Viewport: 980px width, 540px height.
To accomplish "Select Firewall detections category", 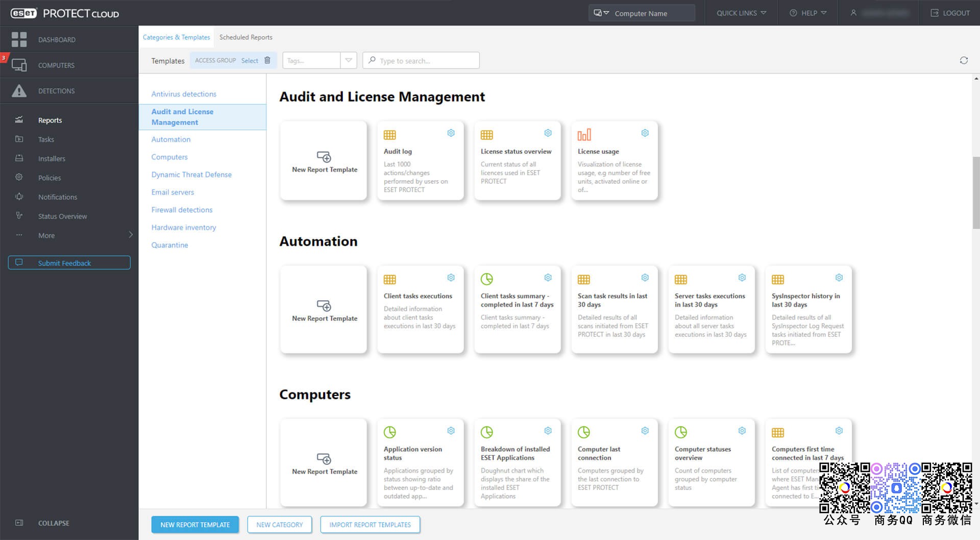I will (x=182, y=209).
